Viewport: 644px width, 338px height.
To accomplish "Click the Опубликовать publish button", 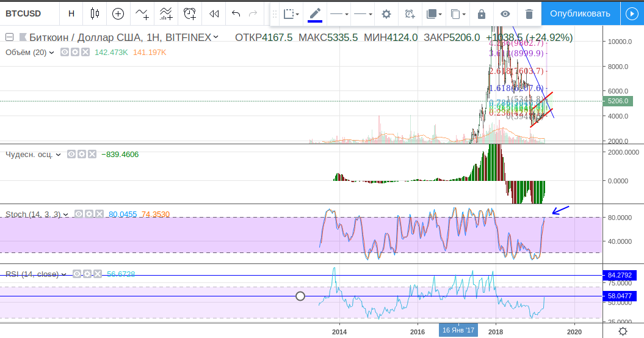I will coord(579,13).
